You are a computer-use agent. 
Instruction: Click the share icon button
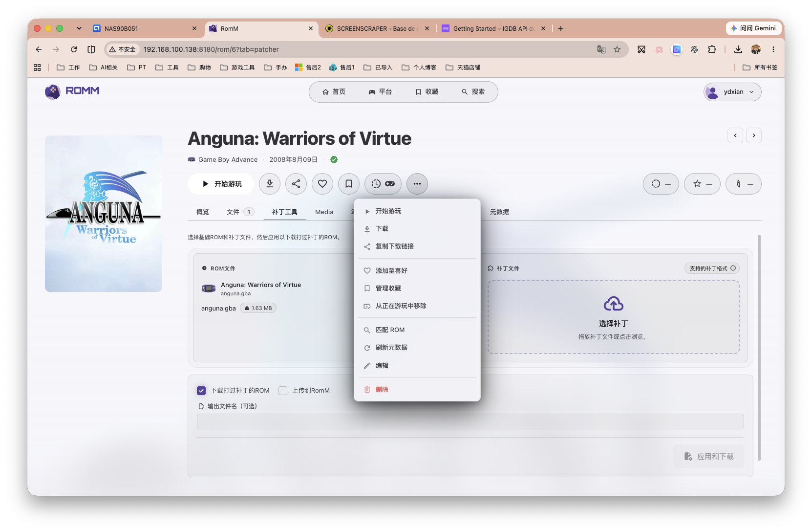[296, 184]
